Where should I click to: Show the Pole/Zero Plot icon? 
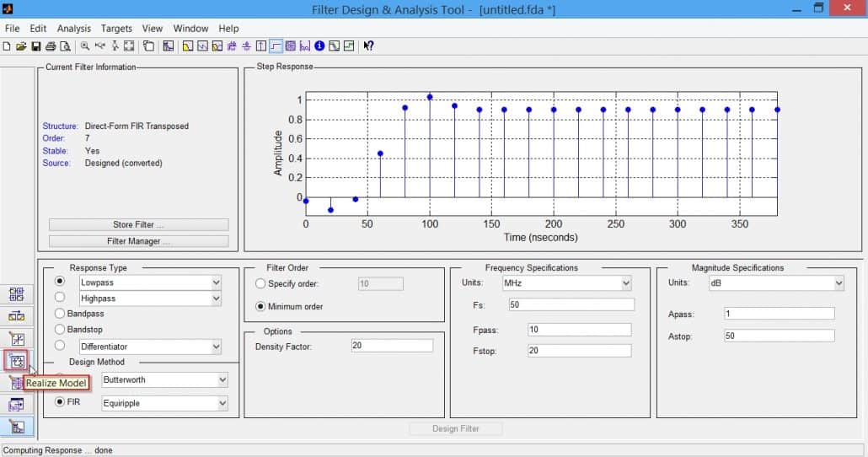coord(290,46)
